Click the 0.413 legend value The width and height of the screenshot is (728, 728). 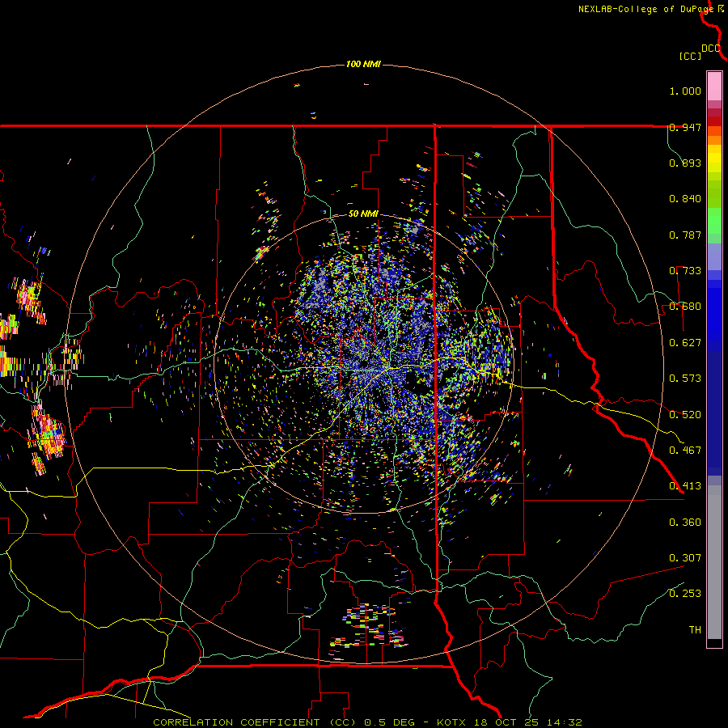click(x=685, y=486)
